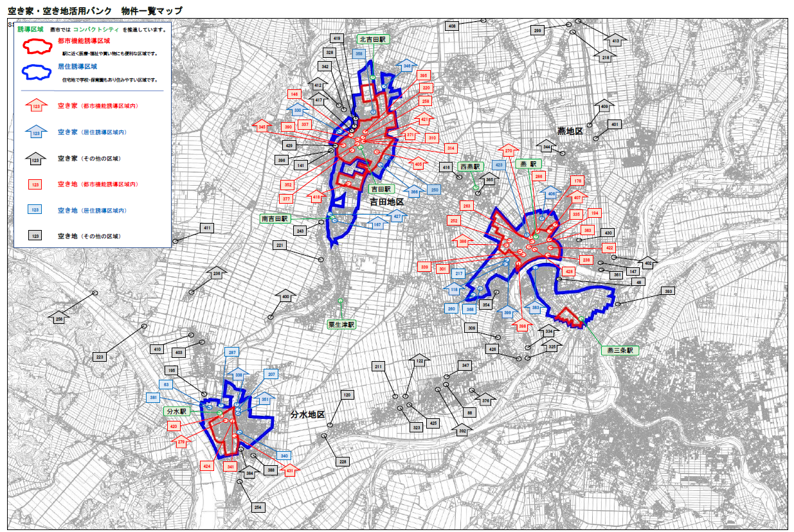Click the gray house-arrow marker 334
The width and height of the screenshot is (794, 532).
(x=548, y=330)
